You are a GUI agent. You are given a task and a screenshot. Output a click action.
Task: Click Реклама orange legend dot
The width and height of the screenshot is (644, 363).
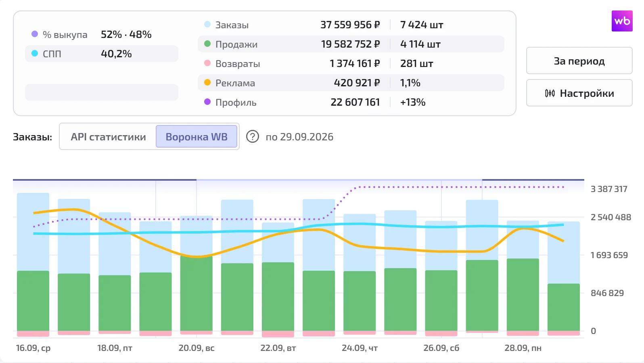(207, 82)
